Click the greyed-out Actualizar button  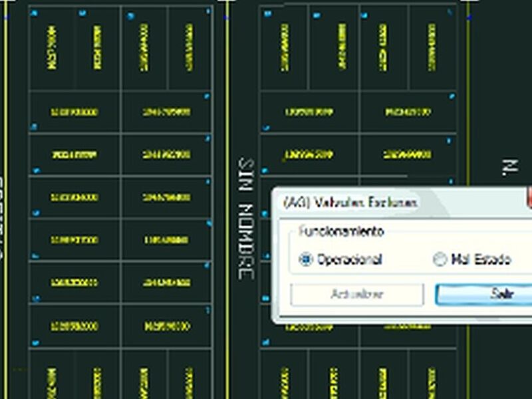[x=357, y=295]
